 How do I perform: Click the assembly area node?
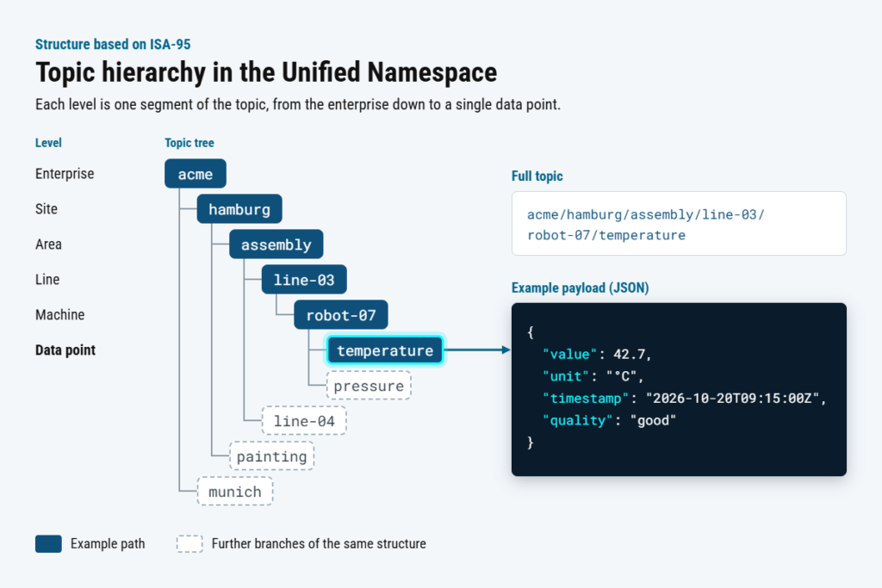point(276,244)
